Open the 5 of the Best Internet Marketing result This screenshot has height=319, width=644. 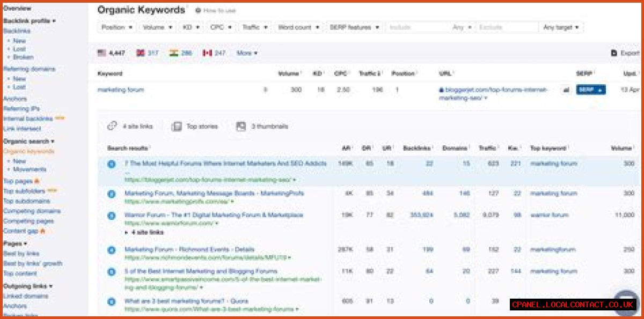[201, 271]
